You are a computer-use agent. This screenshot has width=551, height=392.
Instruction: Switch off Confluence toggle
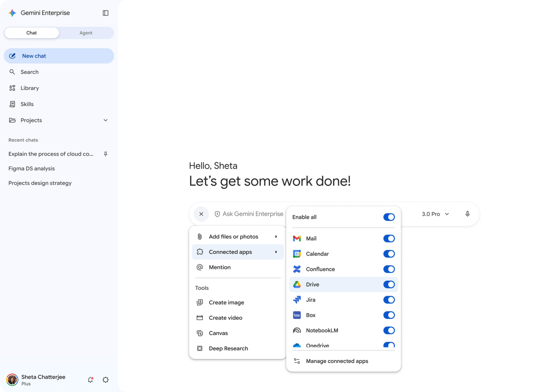389,269
